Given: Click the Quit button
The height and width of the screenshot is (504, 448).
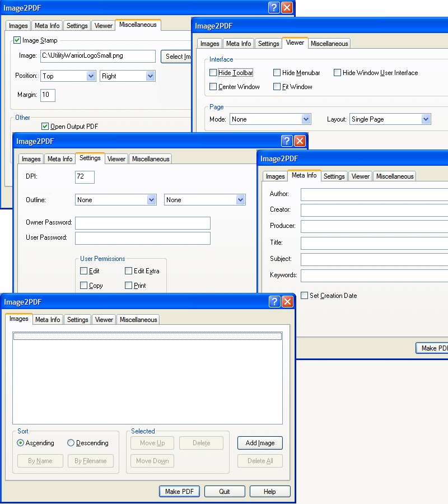Looking at the screenshot, I should (x=225, y=492).
